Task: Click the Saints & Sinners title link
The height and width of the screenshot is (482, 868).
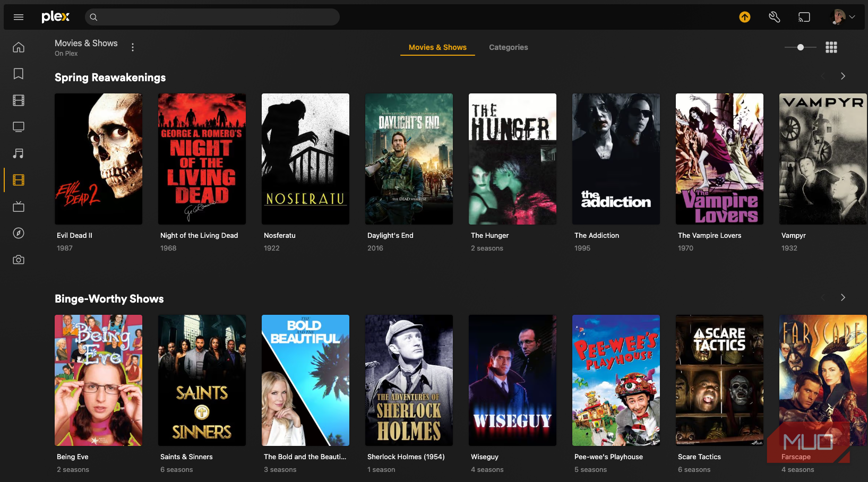Action: tap(186, 457)
